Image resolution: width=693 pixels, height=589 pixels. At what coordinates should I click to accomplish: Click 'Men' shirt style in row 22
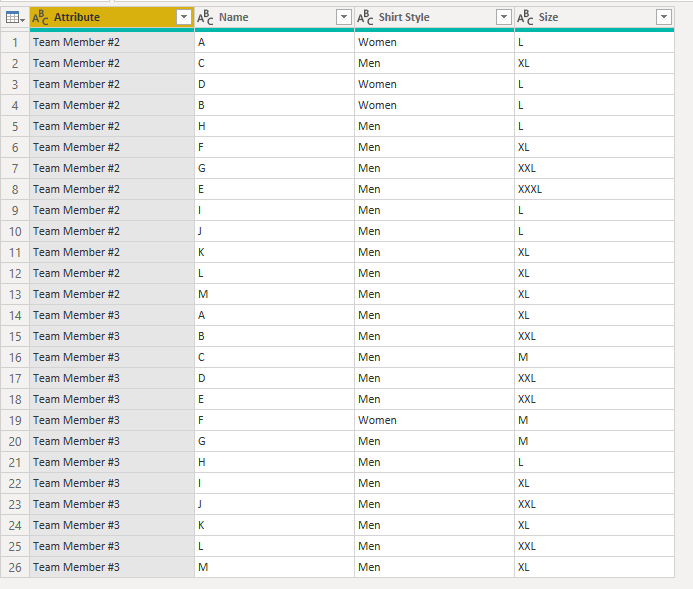[434, 483]
